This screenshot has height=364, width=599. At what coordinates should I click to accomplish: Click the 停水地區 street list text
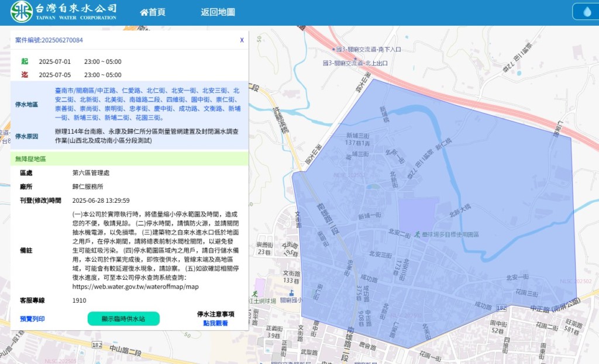[x=147, y=104]
